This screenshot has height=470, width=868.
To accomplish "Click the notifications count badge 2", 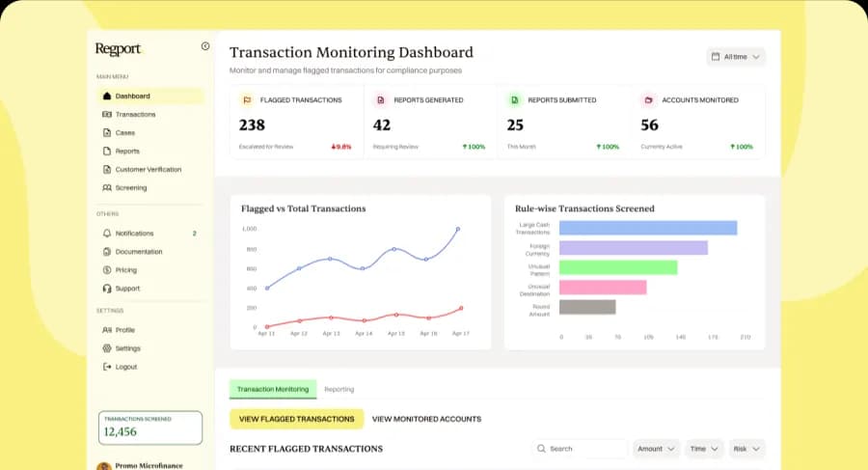I will pos(194,234).
